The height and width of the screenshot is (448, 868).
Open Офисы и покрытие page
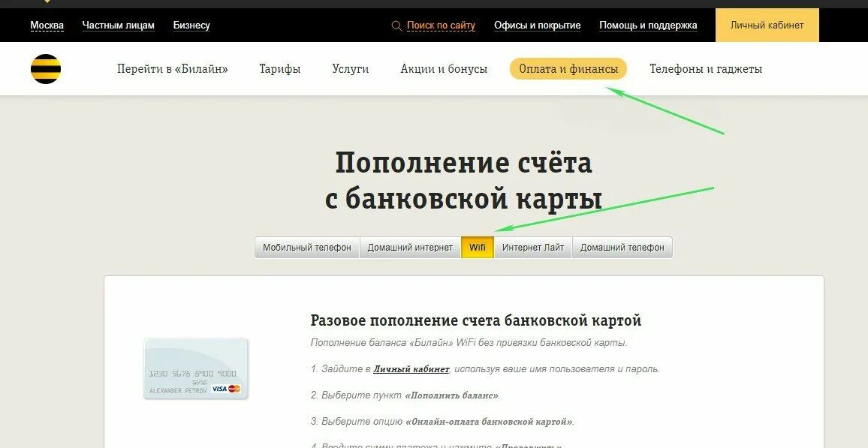coord(538,25)
